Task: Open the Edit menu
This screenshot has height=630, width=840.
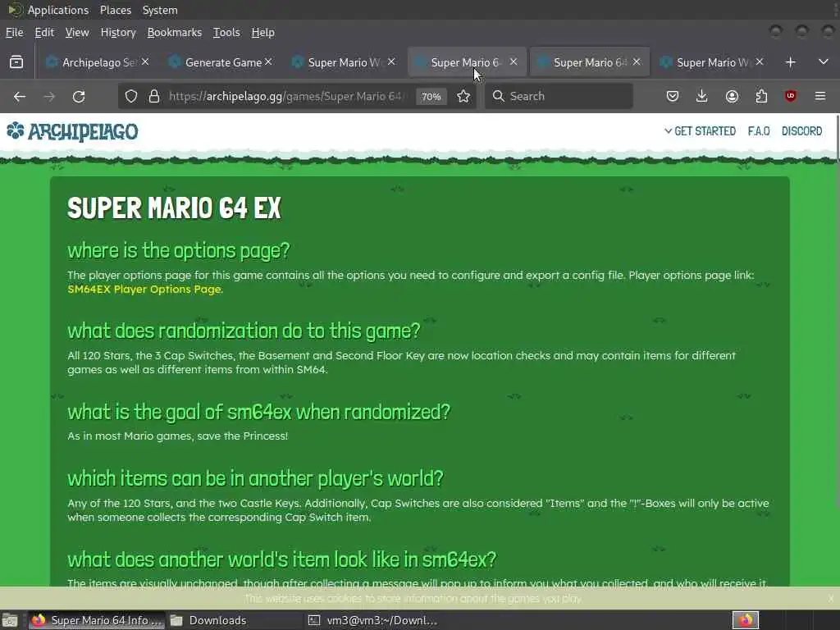Action: [44, 32]
